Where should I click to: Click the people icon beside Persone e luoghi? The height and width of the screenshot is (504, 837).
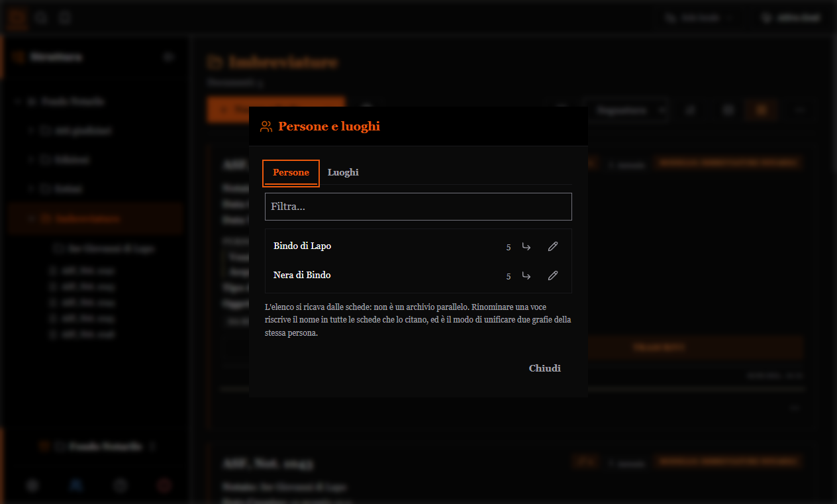(x=266, y=126)
